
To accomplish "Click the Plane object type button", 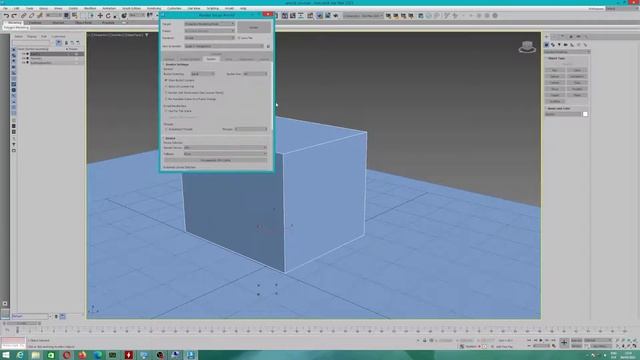I will tap(577, 95).
